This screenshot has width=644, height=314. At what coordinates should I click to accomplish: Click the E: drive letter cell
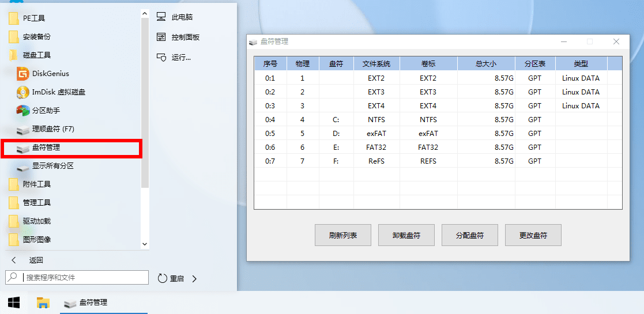coord(336,147)
